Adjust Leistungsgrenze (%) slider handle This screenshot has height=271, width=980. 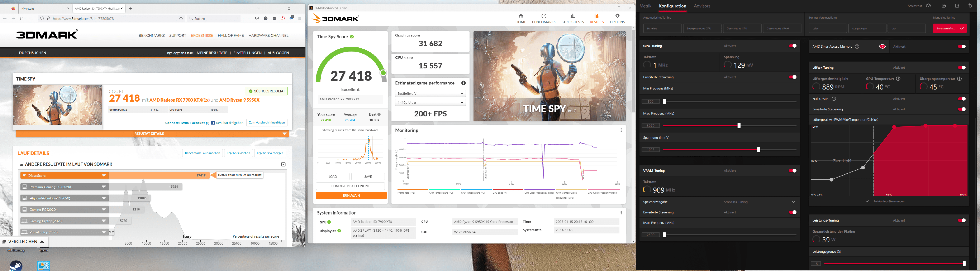[x=964, y=263]
